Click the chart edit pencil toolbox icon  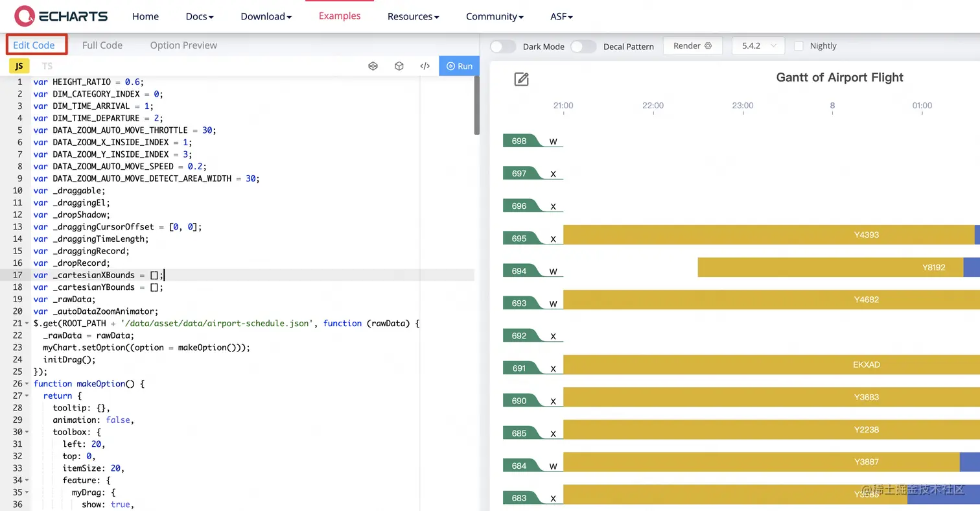pos(522,79)
